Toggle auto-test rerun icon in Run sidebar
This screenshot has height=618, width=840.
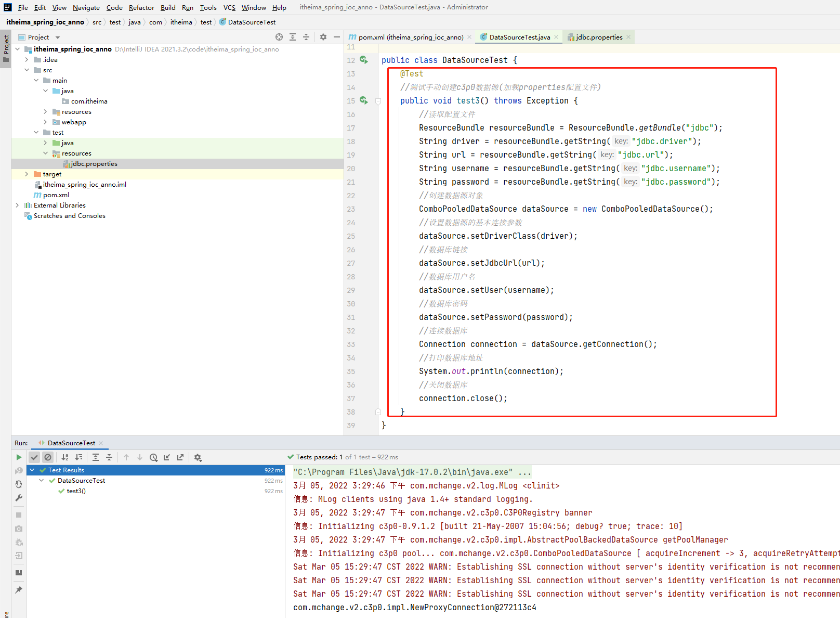pos(19,484)
